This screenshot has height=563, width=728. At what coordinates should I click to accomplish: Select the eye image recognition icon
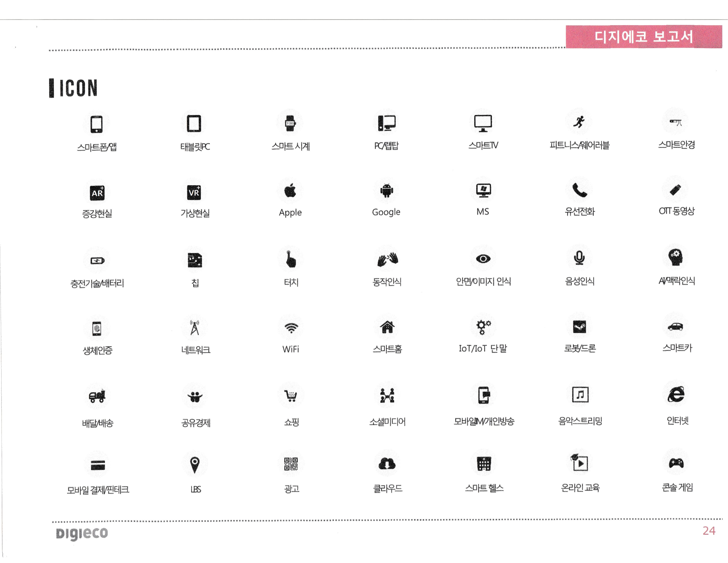point(483,259)
